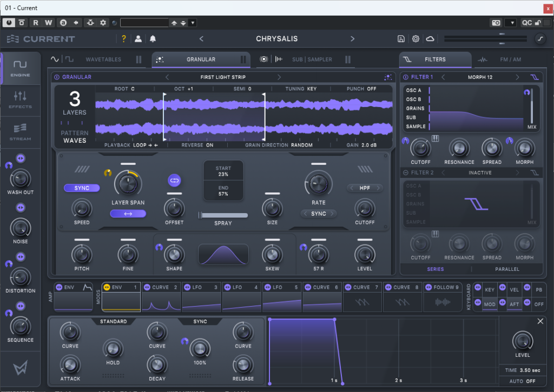Viewport: 554px width, 392px height.
Task: Open the Effects sidebar panel
Action: pyautogui.click(x=20, y=99)
